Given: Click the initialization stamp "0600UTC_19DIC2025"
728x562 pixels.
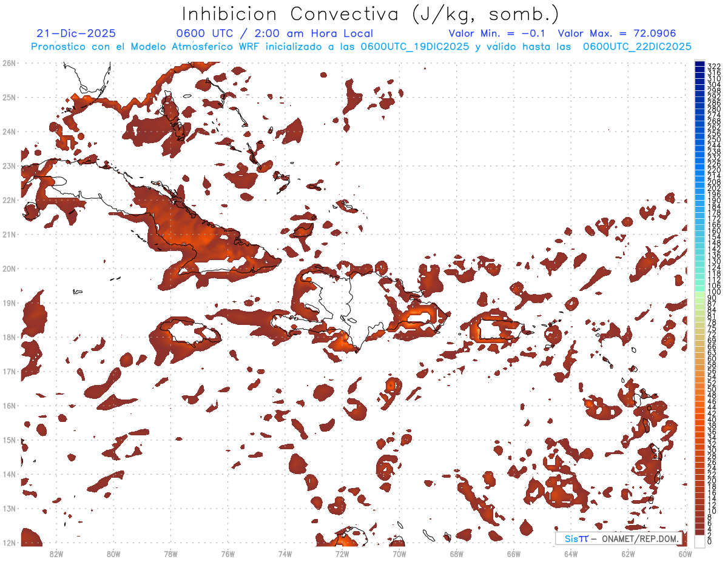Looking at the screenshot, I should (414, 47).
